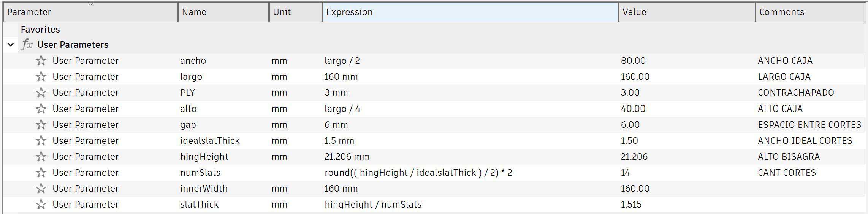
Task: Click favorite star on numSlats row
Action: coord(41,173)
